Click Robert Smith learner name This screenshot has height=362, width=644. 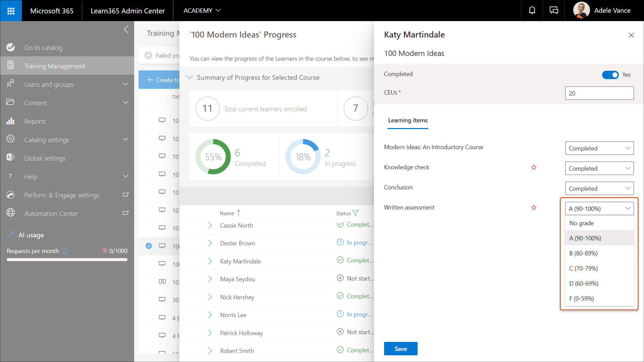tap(237, 351)
